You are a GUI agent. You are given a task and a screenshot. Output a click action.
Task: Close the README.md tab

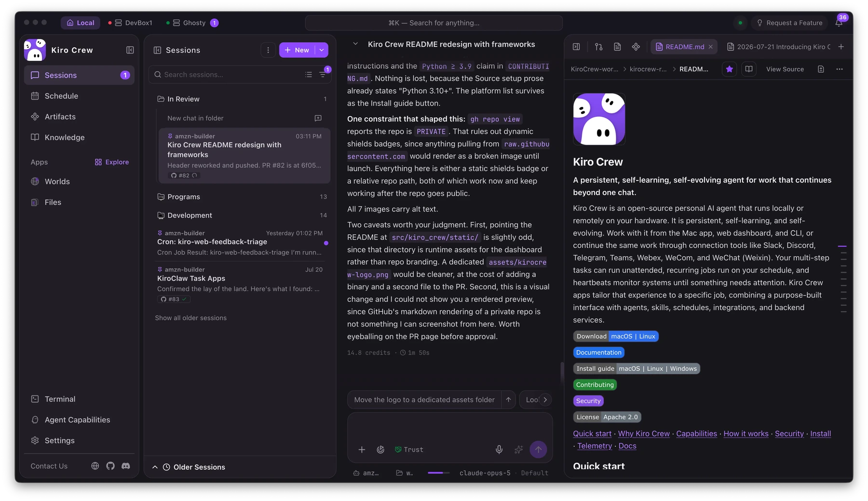710,47
